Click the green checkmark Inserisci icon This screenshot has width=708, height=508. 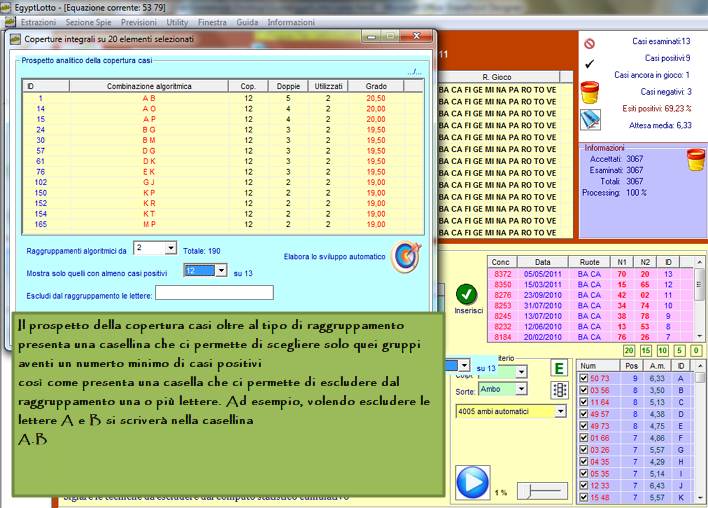click(x=466, y=294)
